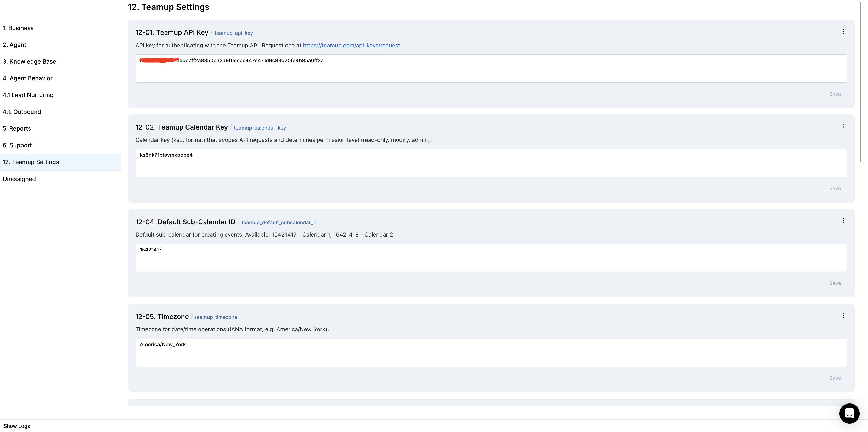Click the 12. Teamup Settings page title

pos(168,7)
